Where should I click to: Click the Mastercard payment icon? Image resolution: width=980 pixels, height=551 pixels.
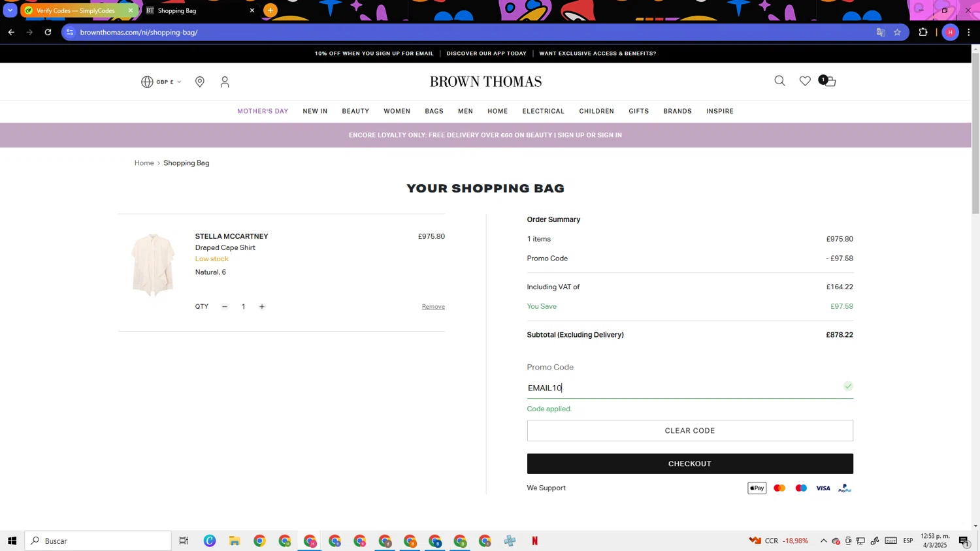pyautogui.click(x=779, y=488)
